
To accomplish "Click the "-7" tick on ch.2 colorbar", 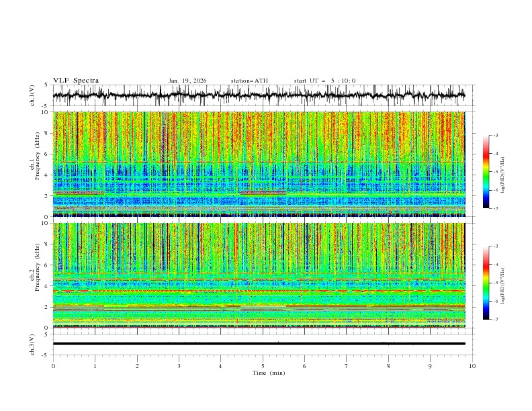I will point(495,320).
